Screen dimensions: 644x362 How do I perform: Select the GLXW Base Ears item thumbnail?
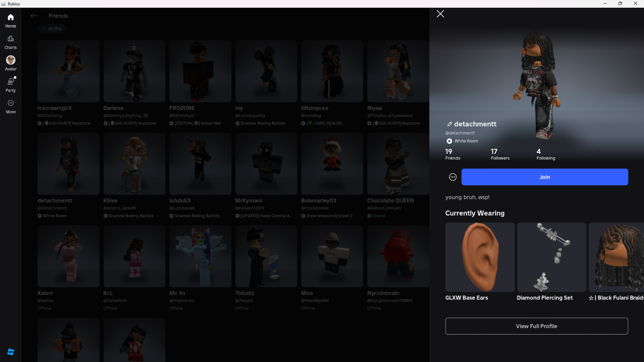(x=480, y=257)
